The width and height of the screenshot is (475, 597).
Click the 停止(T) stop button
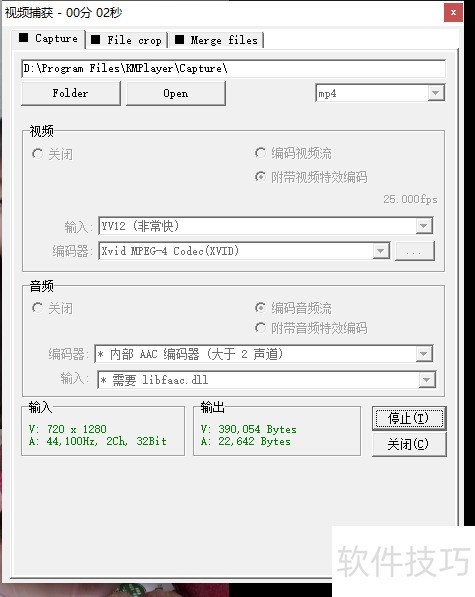(409, 418)
